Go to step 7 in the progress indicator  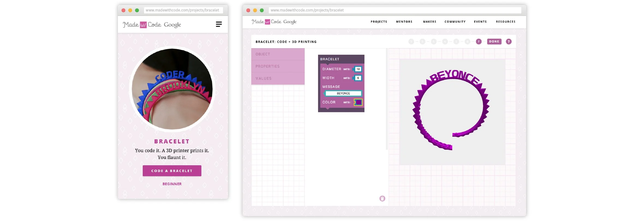pyautogui.click(x=479, y=42)
